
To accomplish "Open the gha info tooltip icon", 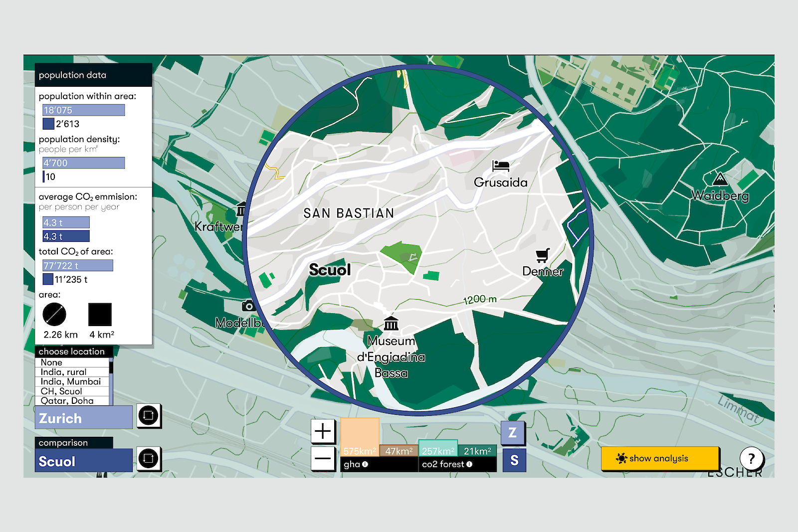I will [x=366, y=465].
